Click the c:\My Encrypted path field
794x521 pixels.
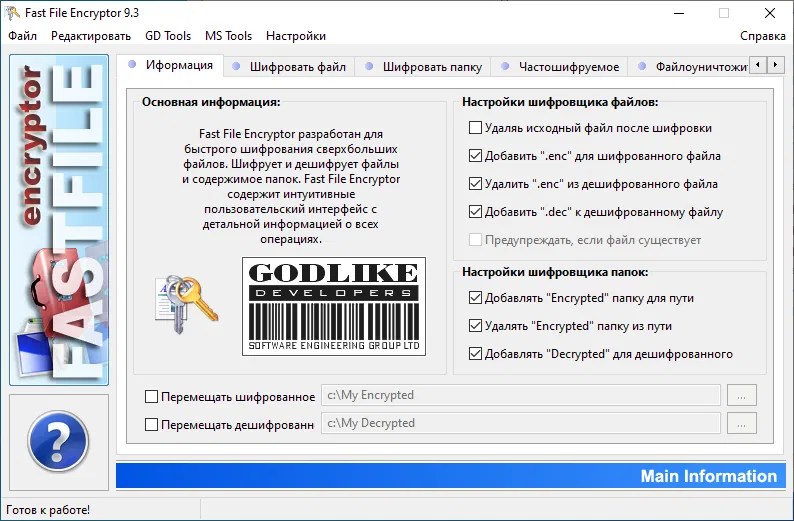click(x=521, y=395)
